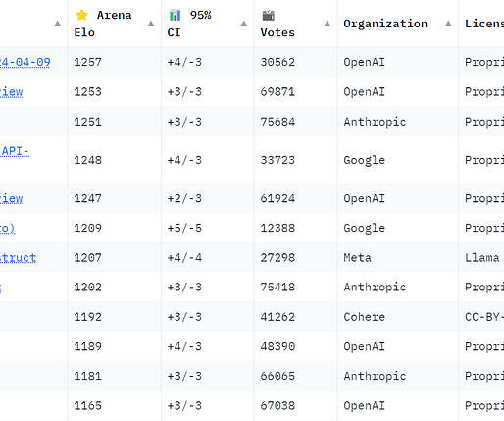Select the Elo score 1257 cell
504x421 pixels.
pyautogui.click(x=88, y=62)
